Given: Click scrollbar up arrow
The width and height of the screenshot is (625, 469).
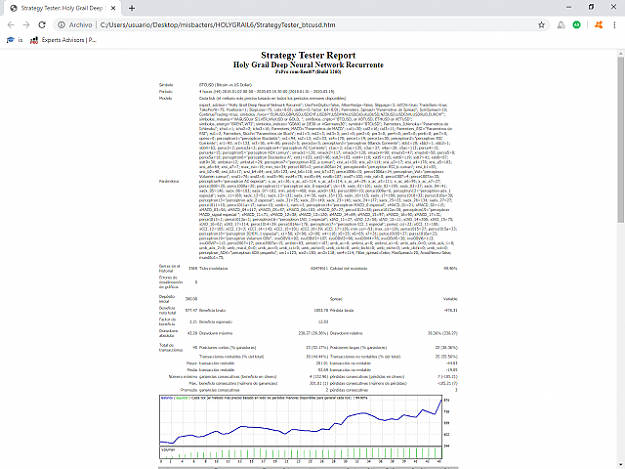Looking at the screenshot, I should (x=620, y=53).
